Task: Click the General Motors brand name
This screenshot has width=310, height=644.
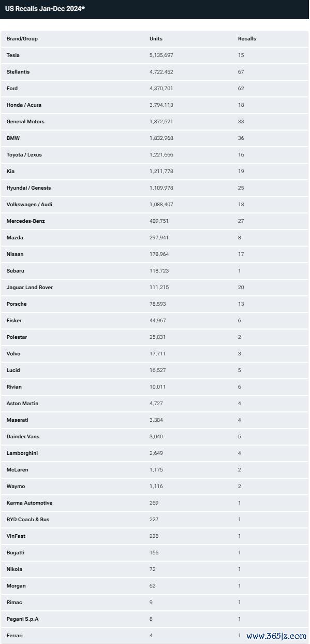Action: pos(25,122)
